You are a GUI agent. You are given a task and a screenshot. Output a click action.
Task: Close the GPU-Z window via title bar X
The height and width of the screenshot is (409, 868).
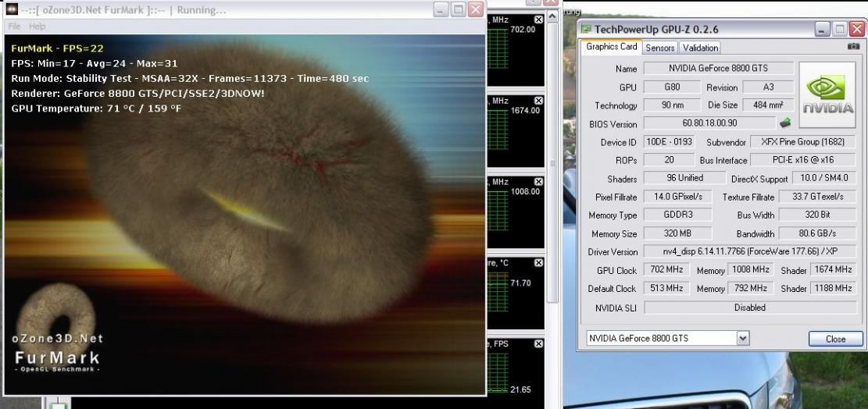[858, 29]
